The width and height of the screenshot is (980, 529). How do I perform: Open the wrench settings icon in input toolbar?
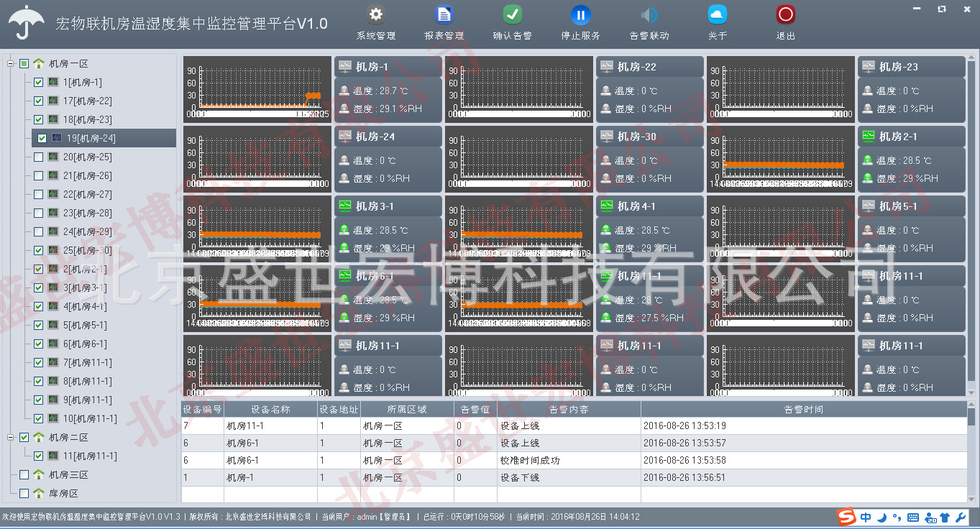(961, 517)
